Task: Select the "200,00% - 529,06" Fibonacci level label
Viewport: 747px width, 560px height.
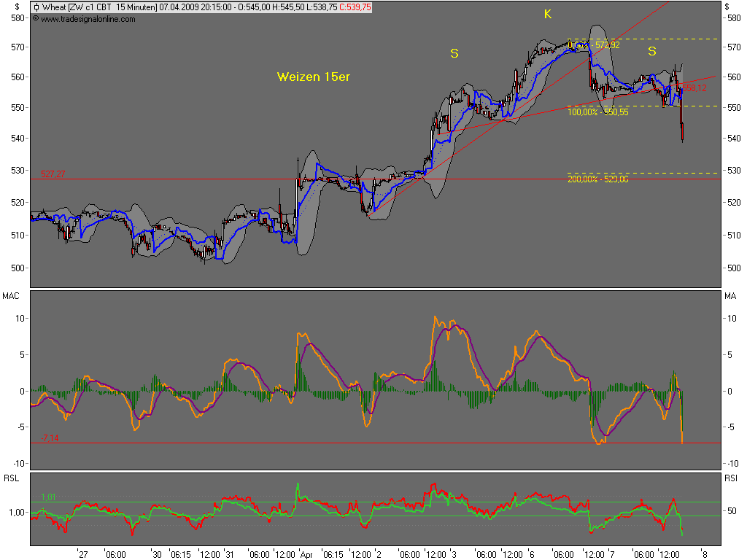Action: tap(598, 179)
